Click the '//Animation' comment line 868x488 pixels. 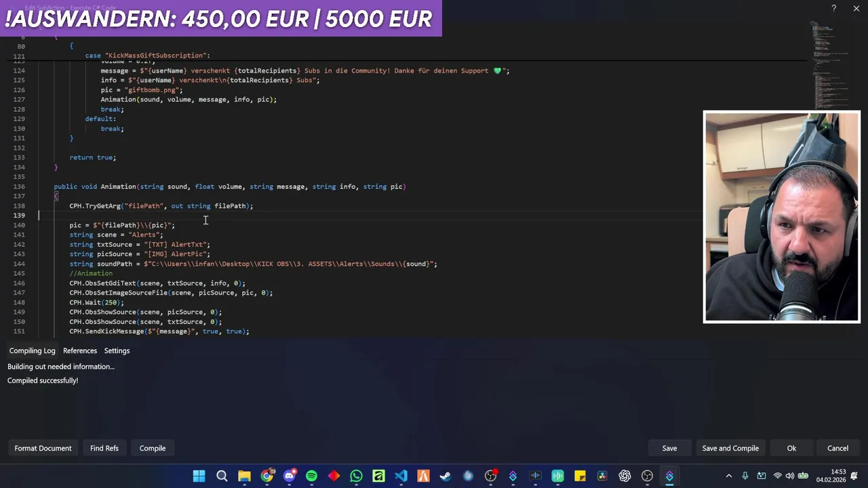[x=91, y=273]
